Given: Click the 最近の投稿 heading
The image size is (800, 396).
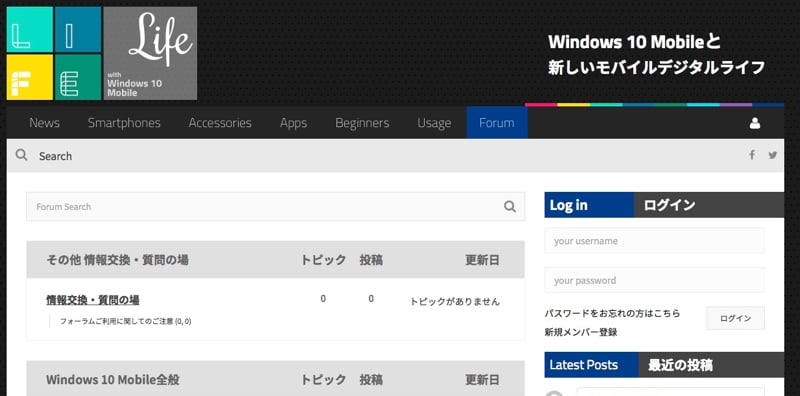Looking at the screenshot, I should 680,365.
